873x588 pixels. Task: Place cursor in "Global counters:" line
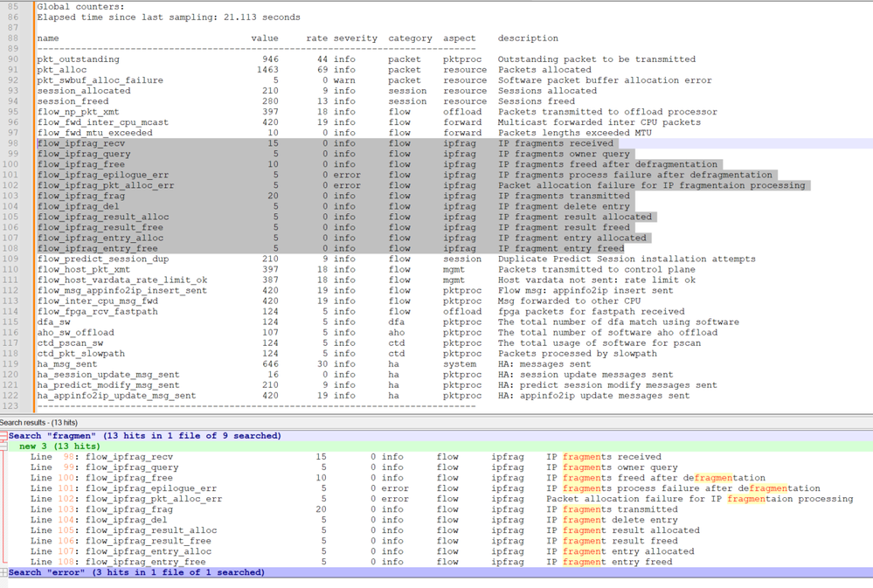pos(80,7)
